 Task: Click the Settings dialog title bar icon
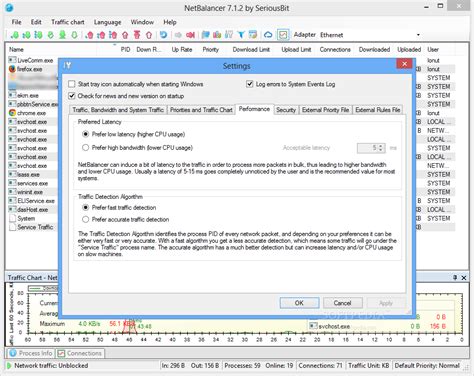click(x=67, y=65)
